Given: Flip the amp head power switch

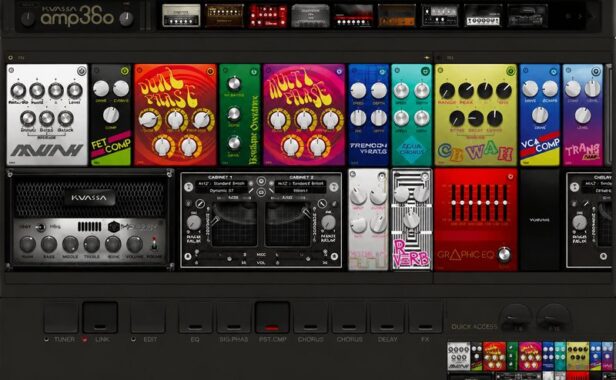Looking at the screenshot, I should point(154,243).
